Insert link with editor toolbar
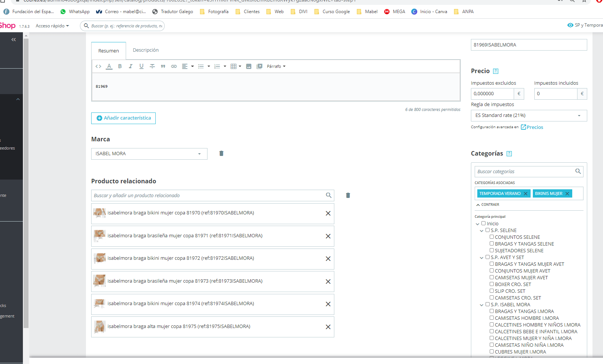 [x=174, y=66]
